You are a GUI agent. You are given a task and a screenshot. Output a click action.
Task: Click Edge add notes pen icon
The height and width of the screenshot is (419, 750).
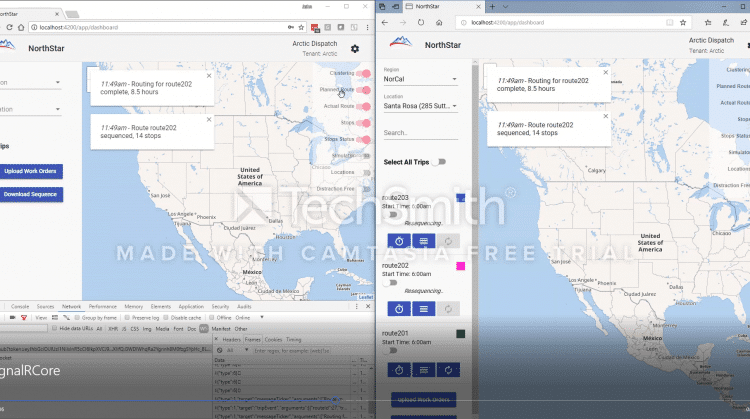tap(726, 22)
